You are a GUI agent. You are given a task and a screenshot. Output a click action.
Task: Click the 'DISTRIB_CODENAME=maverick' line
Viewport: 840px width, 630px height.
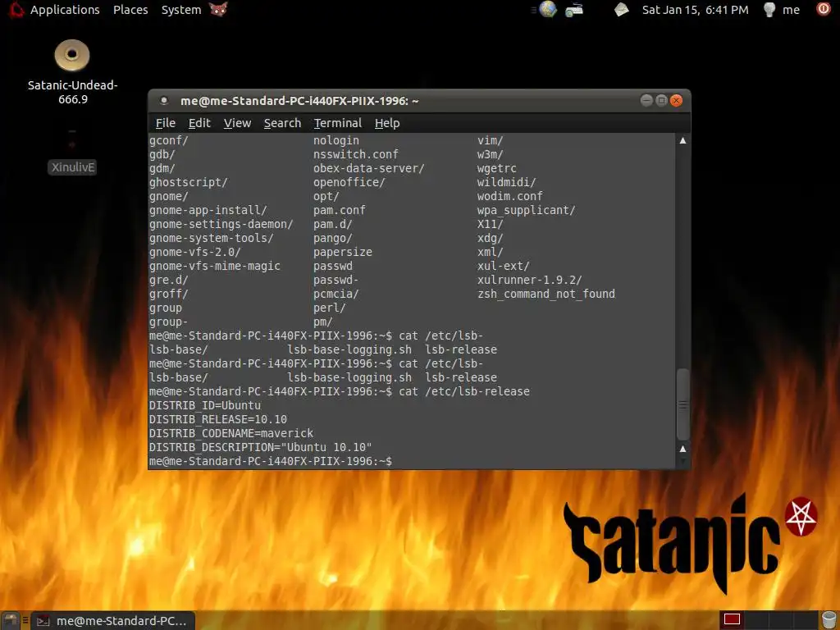[231, 433]
